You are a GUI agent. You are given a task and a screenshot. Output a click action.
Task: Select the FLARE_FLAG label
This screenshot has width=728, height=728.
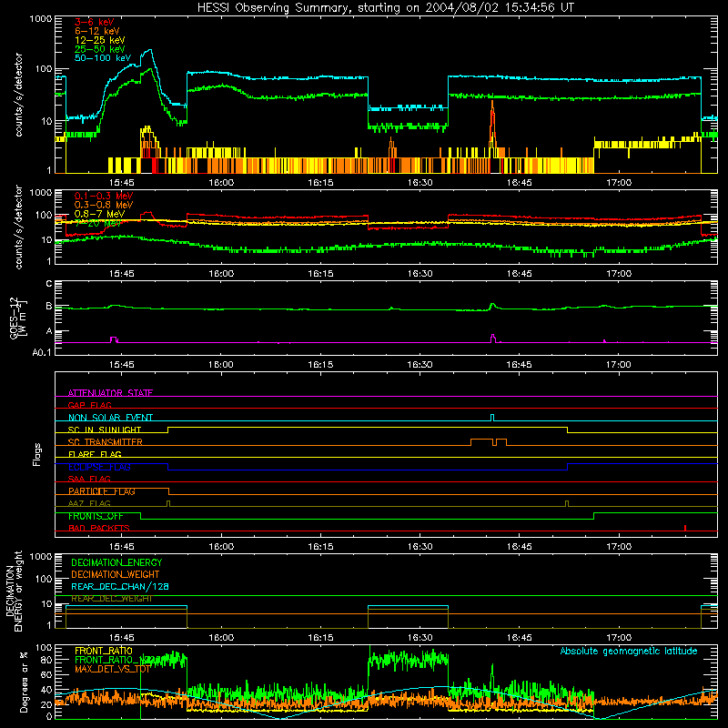click(x=95, y=454)
